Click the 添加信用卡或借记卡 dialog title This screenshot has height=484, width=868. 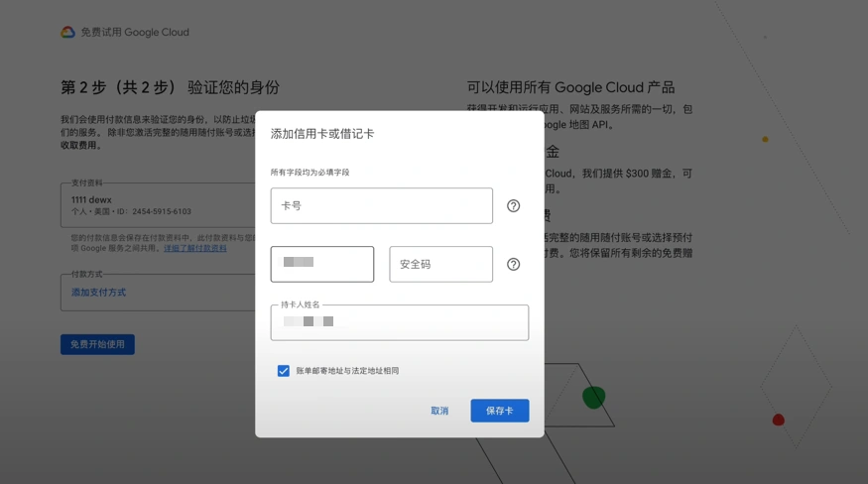point(322,134)
